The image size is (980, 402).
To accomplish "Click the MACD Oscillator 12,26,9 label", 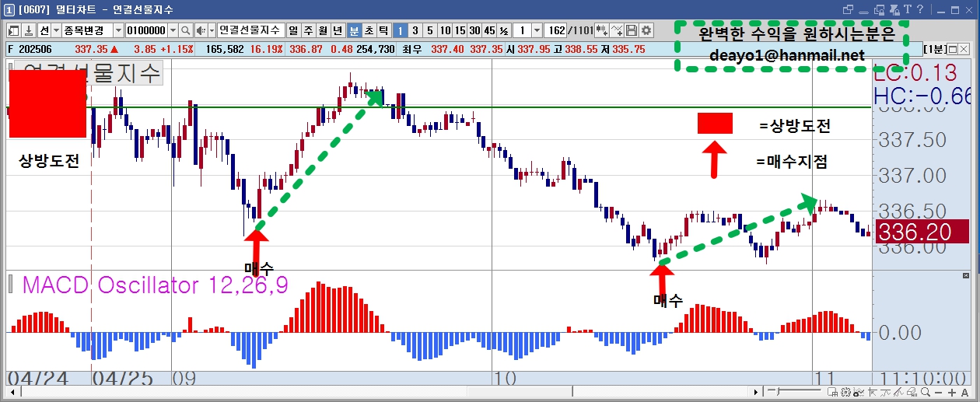I will [156, 285].
